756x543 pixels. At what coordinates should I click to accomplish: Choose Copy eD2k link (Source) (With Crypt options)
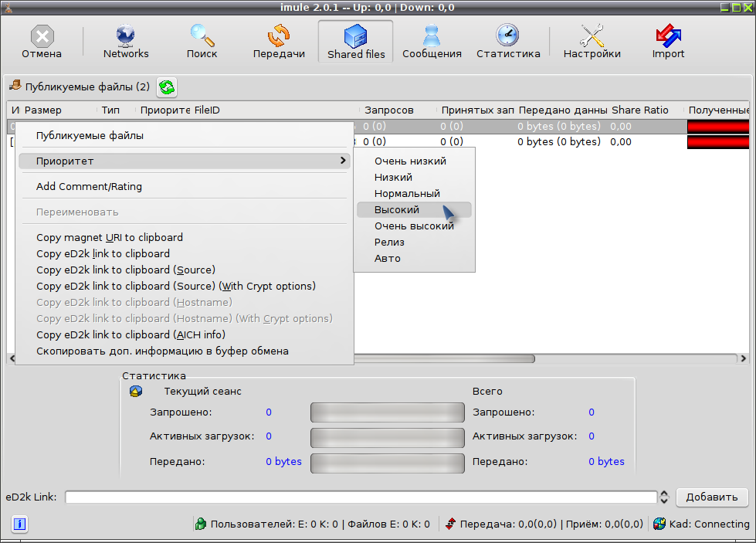185,286
